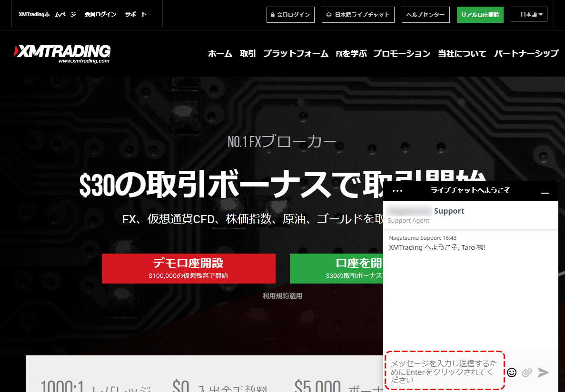Send the chat message with arrow icon
Image resolution: width=565 pixels, height=392 pixels.
(543, 372)
